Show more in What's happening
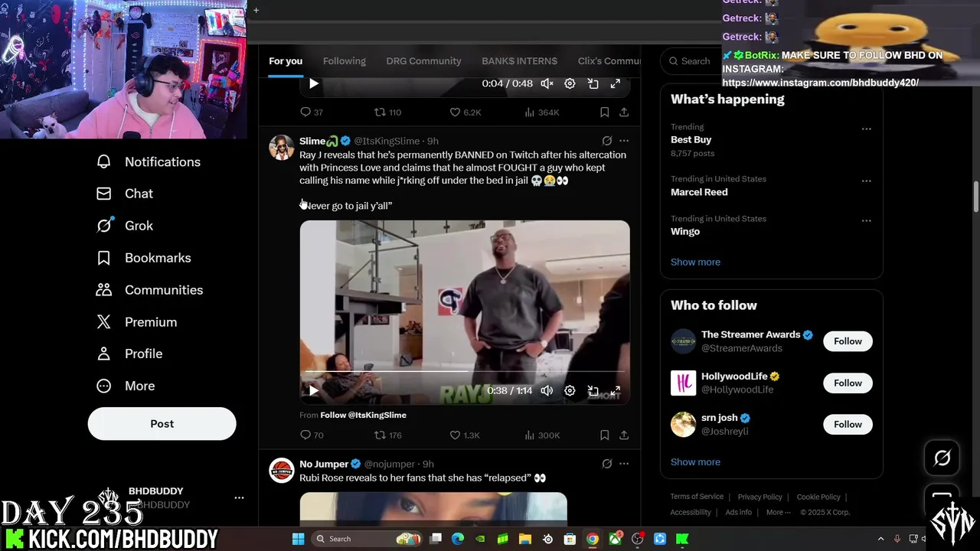The image size is (980, 551). [695, 262]
